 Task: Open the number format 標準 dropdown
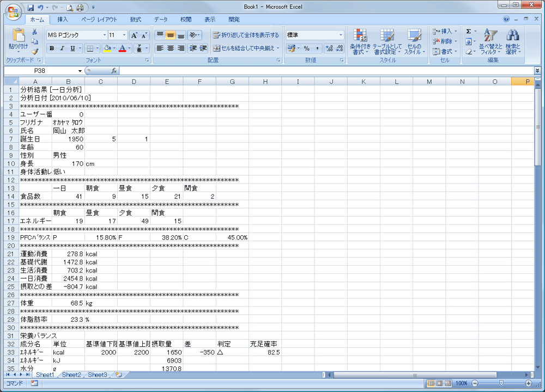coord(340,35)
